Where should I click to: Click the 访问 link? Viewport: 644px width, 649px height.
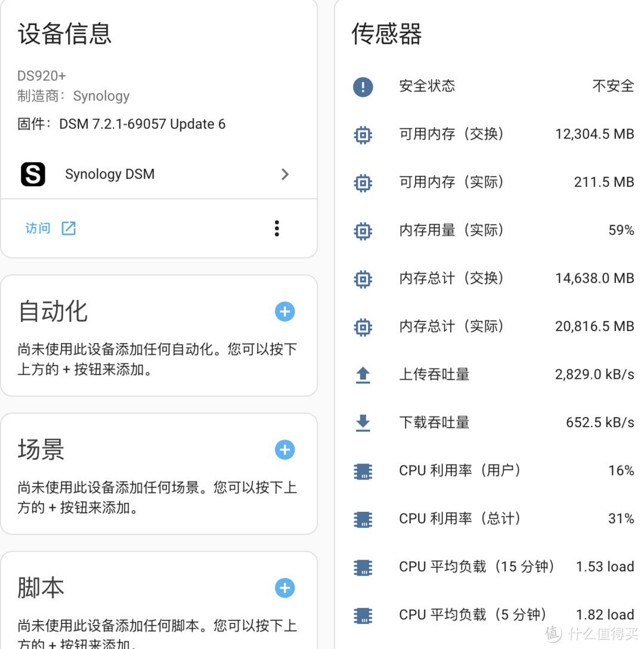38,228
